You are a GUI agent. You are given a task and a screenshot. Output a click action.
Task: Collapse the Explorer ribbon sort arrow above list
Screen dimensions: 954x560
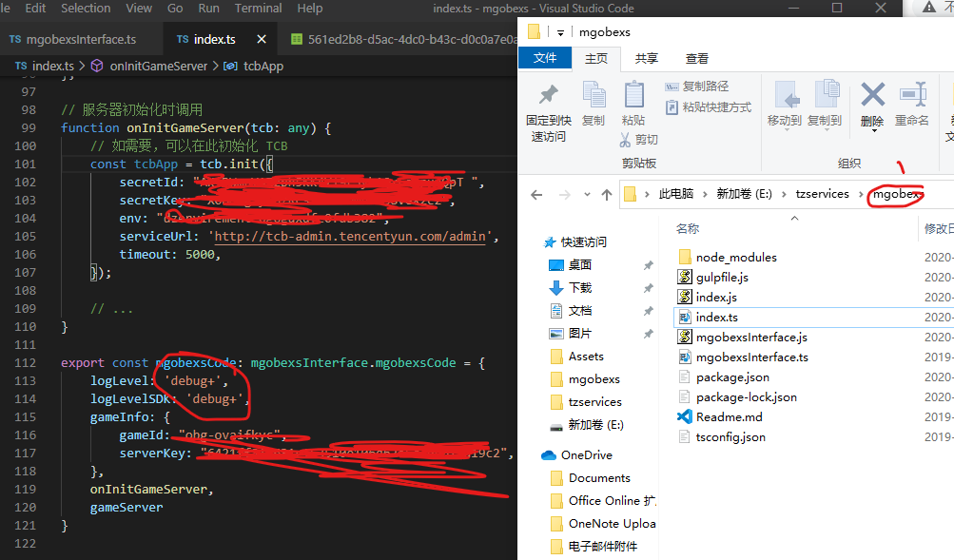coord(794,218)
